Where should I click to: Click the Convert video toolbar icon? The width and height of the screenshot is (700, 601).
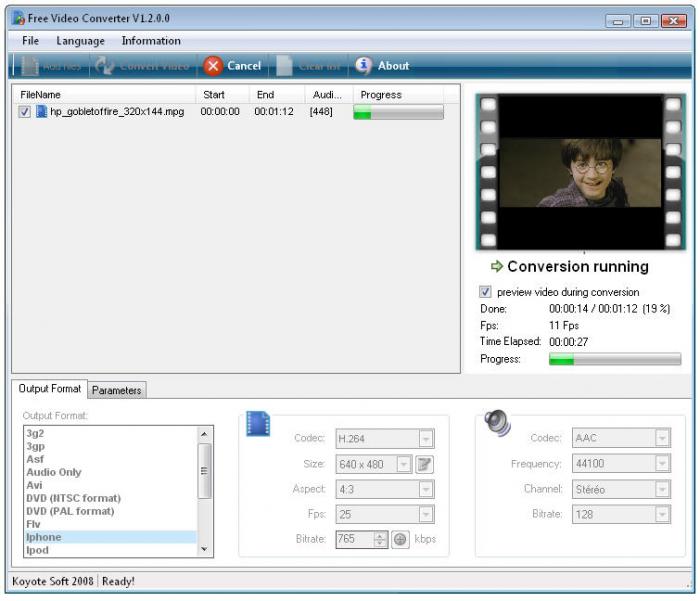pos(105,66)
